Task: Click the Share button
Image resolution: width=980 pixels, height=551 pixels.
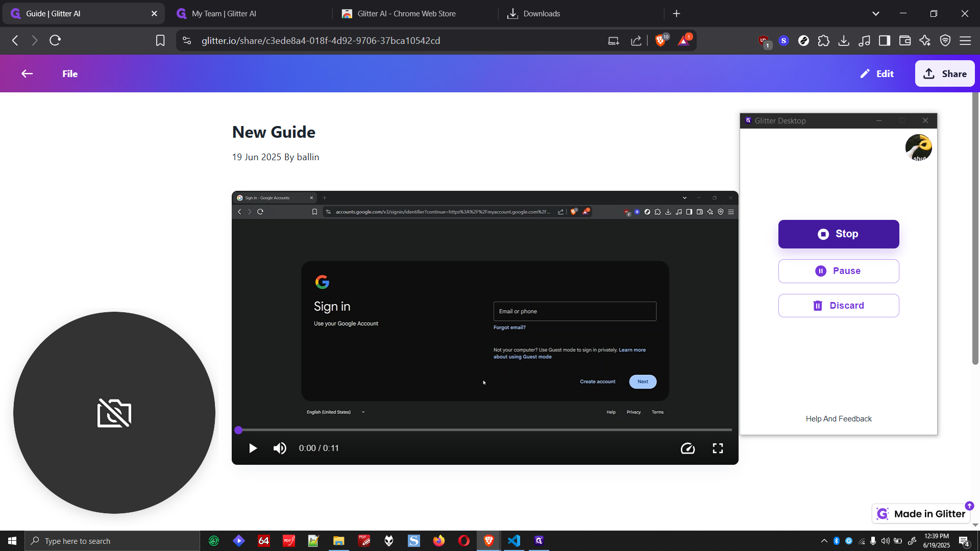Action: tap(944, 74)
